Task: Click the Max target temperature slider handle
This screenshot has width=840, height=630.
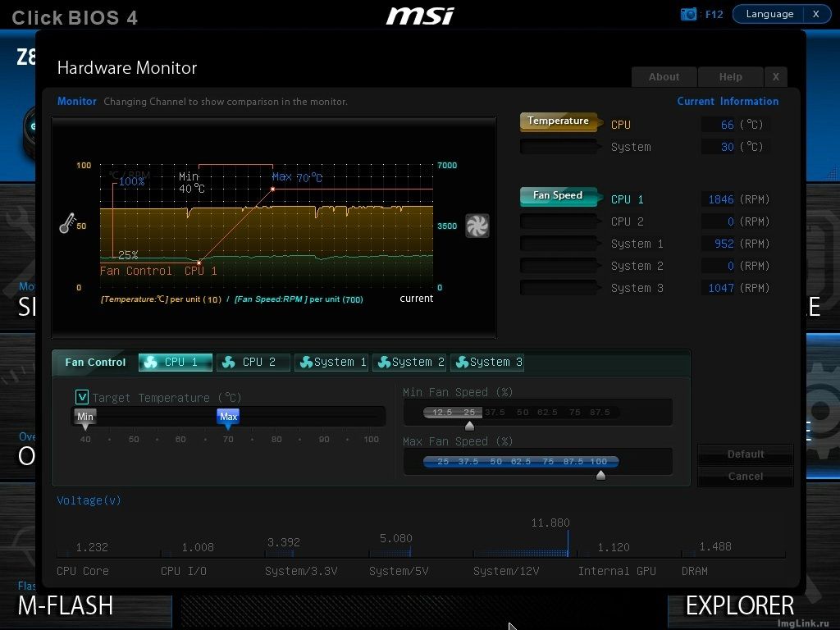Action: point(228,418)
